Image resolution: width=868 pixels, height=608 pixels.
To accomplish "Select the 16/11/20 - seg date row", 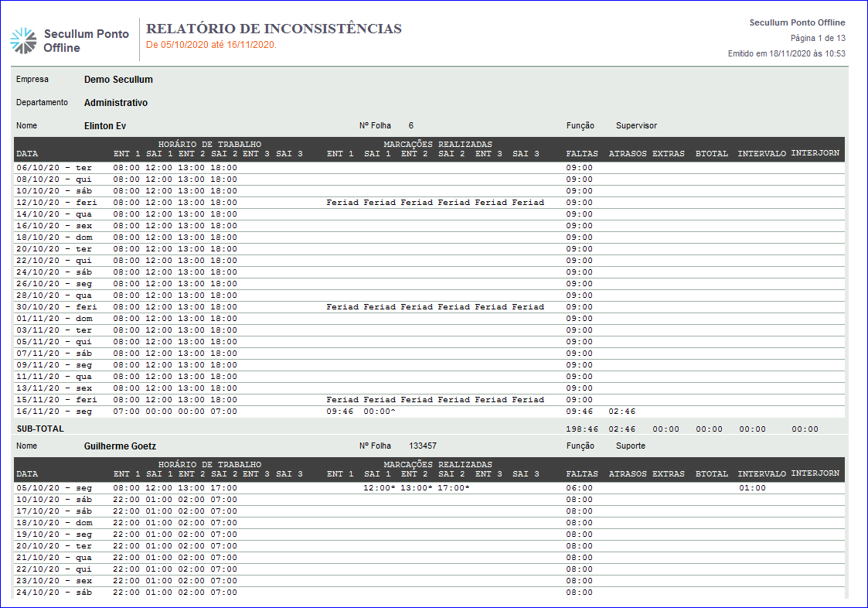I will click(54, 412).
